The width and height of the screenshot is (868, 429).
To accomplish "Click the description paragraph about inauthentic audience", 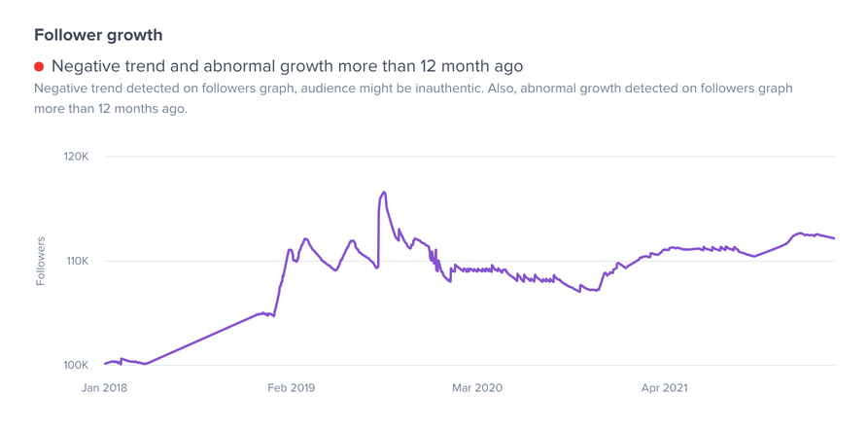I will [412, 98].
